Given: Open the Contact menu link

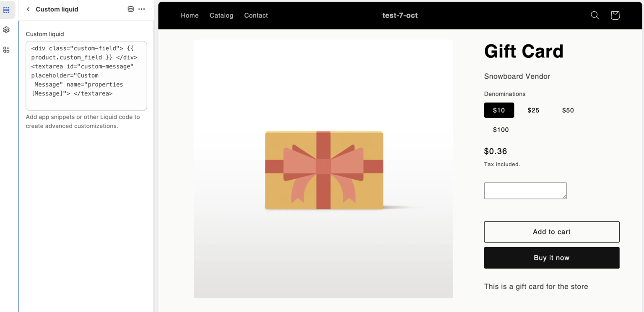Looking at the screenshot, I should point(256,15).
